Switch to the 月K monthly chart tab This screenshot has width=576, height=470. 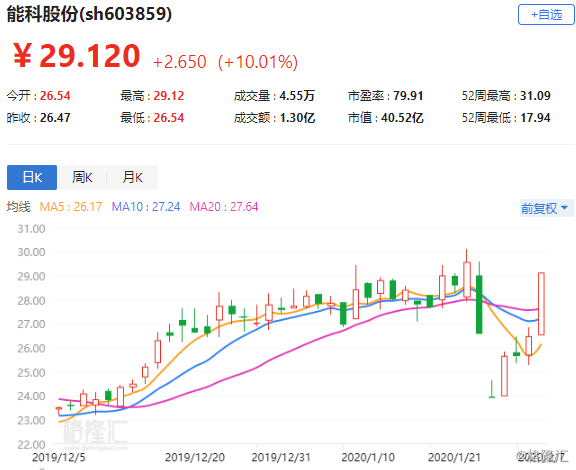(x=132, y=177)
